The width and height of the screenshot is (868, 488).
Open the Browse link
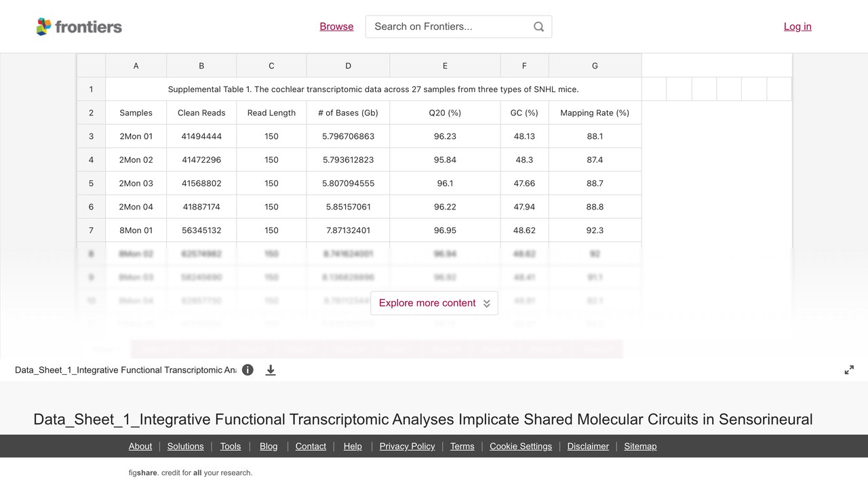point(336,26)
